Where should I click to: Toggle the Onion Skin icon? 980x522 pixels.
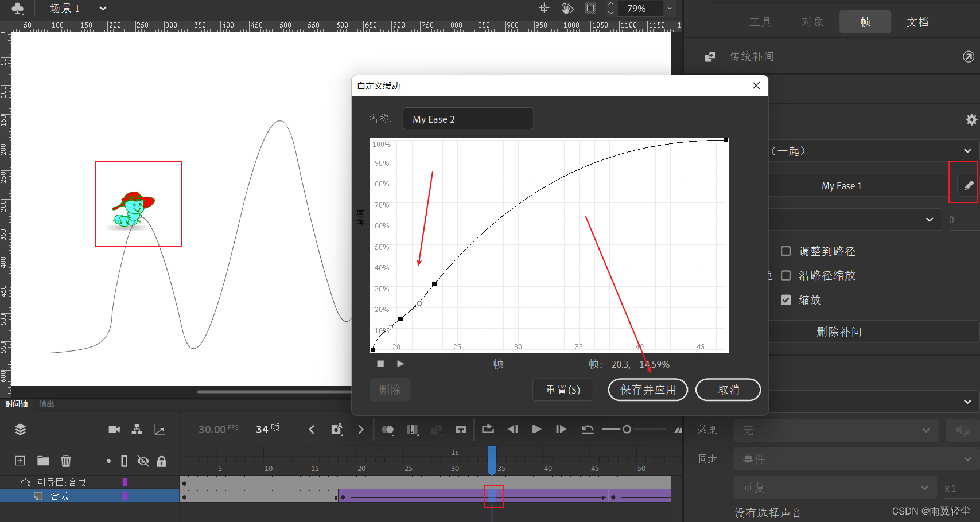pyautogui.click(x=388, y=430)
